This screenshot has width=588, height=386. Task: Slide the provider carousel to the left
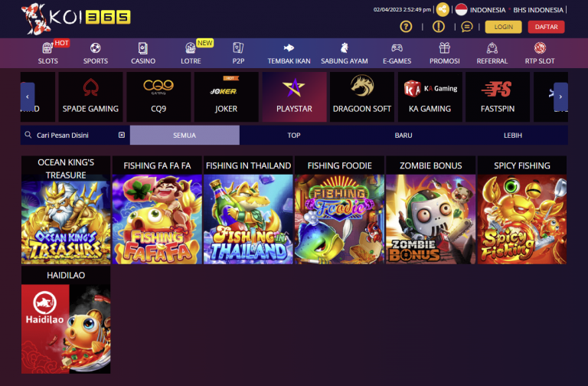[28, 96]
